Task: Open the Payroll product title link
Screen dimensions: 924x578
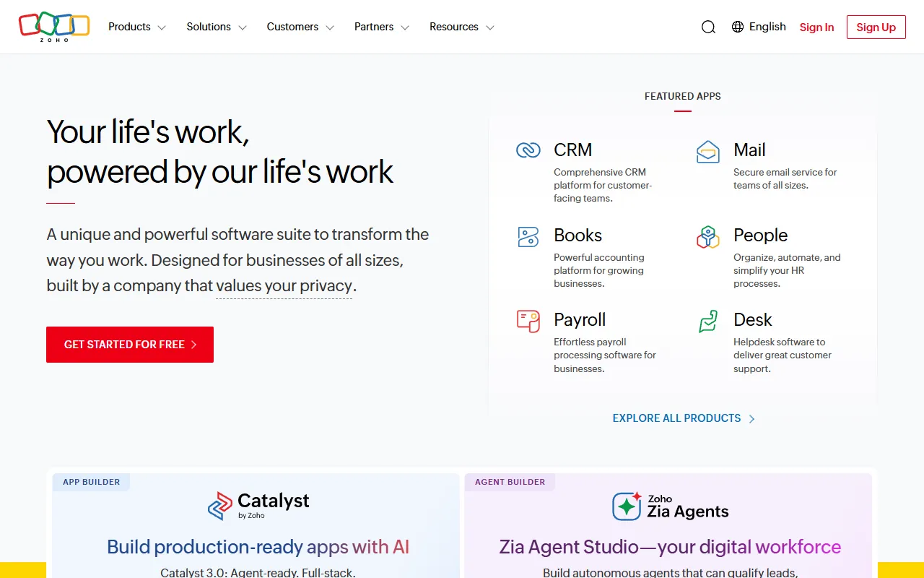Action: 580,319
